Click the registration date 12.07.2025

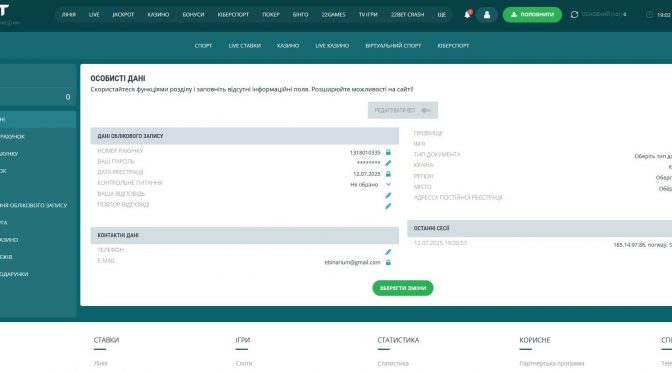366,174
